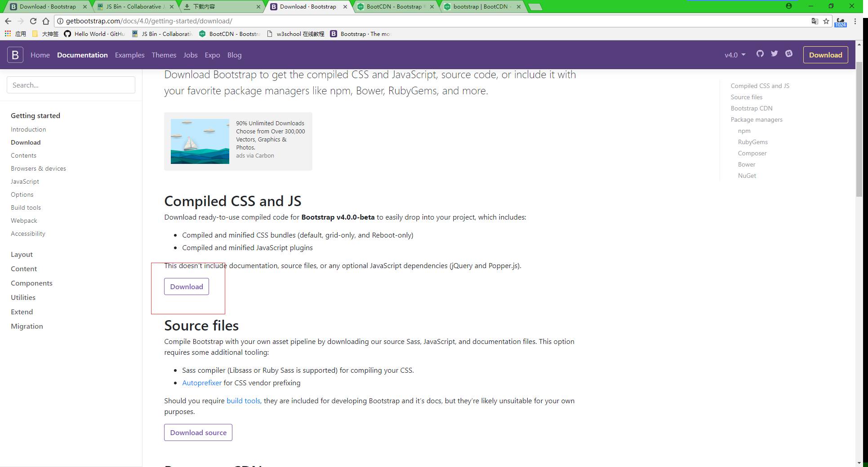Reload the page with refresh icon
This screenshot has height=467, width=868.
(33, 21)
